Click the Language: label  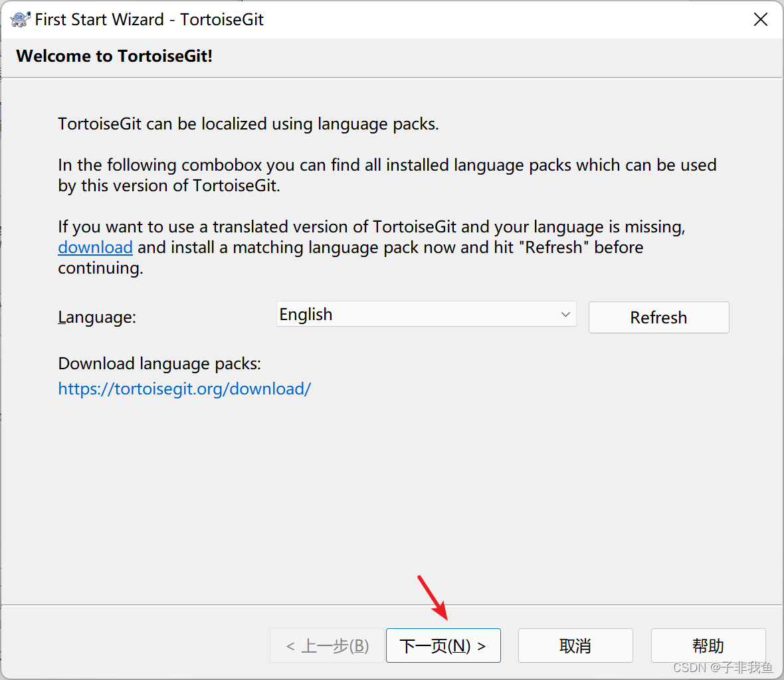pyautogui.click(x=97, y=317)
